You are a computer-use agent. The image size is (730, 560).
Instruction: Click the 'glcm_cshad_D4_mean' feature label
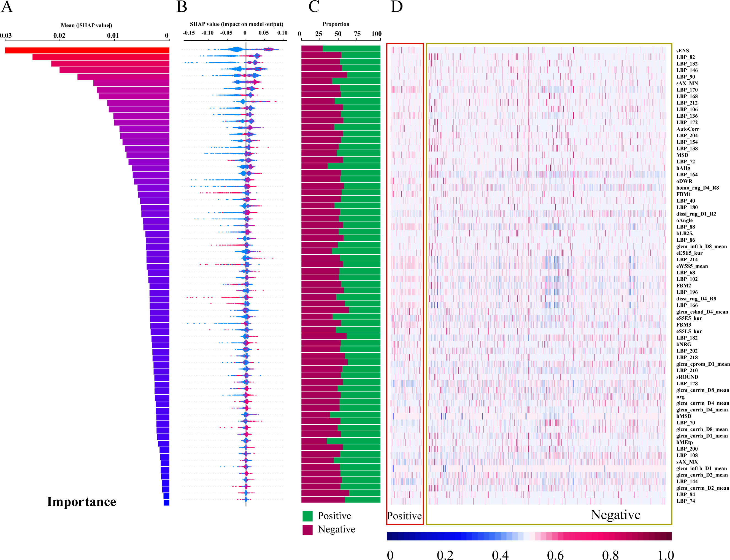tap(702, 312)
